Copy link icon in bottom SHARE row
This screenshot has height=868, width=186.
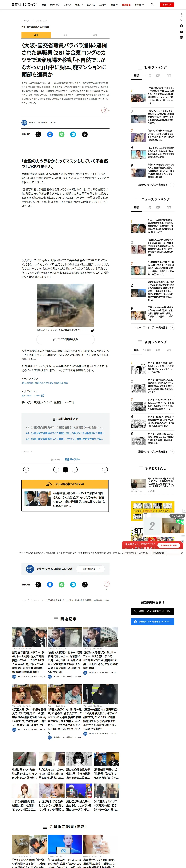coord(85,585)
